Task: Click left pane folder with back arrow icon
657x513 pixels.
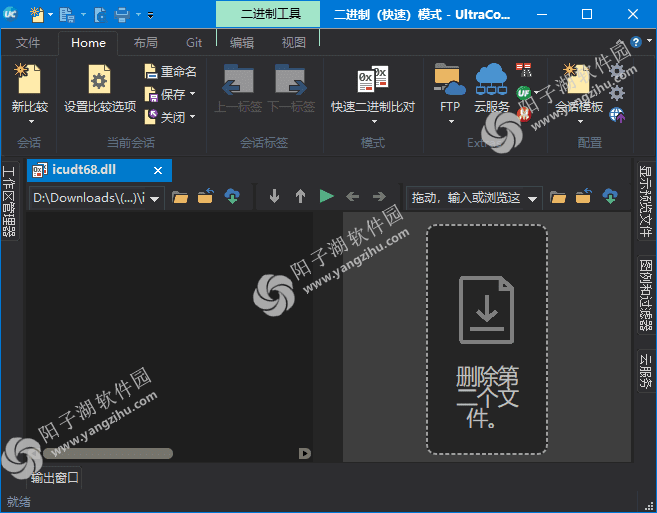Action: tap(206, 196)
